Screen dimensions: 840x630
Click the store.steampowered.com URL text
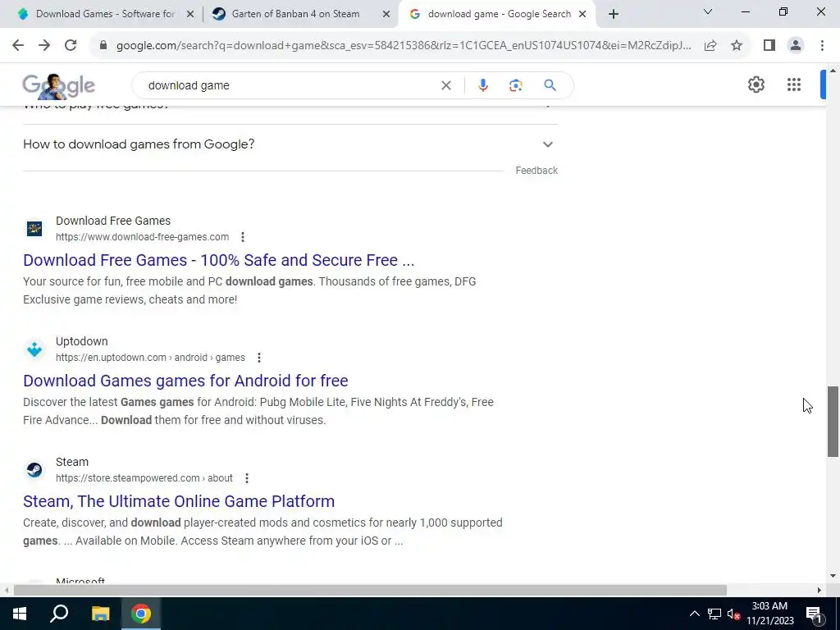(x=144, y=478)
